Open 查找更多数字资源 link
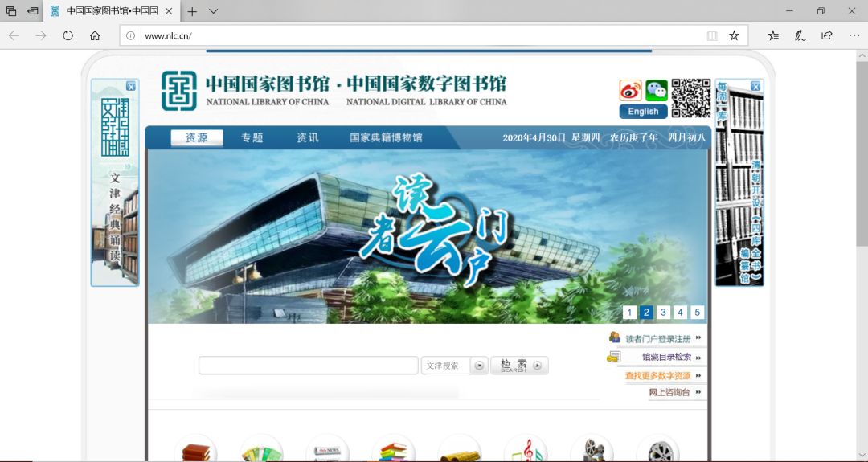The image size is (868, 462). 658,376
